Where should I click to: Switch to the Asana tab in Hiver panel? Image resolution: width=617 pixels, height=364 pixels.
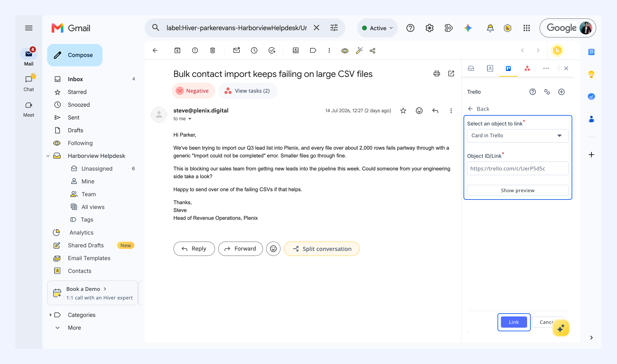pyautogui.click(x=527, y=69)
